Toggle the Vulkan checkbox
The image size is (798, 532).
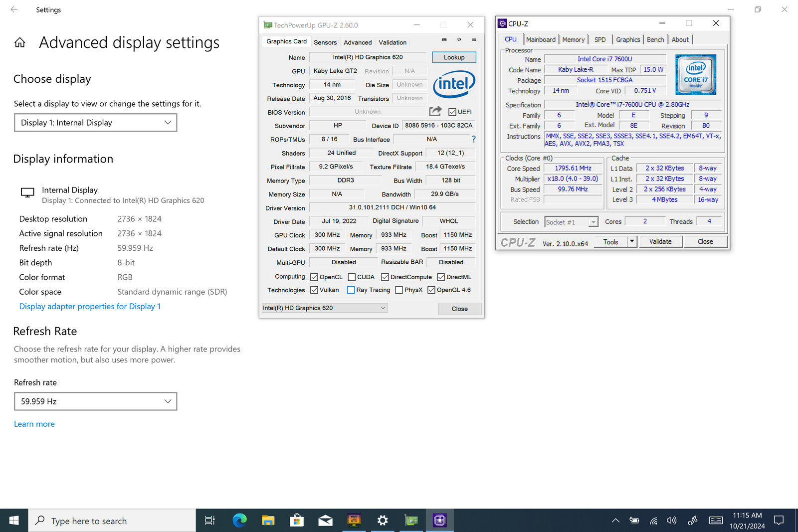point(314,290)
